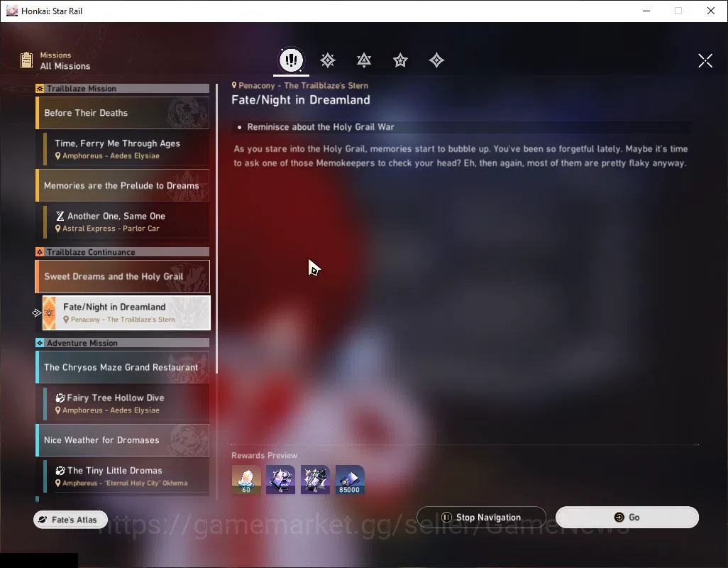Click the Trailblaze Continuance section header
Image resolution: width=728 pixels, height=568 pixels.
pyautogui.click(x=123, y=252)
